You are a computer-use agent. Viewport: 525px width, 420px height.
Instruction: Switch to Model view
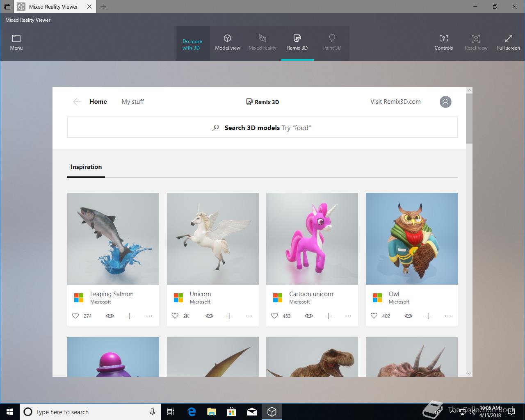(228, 43)
